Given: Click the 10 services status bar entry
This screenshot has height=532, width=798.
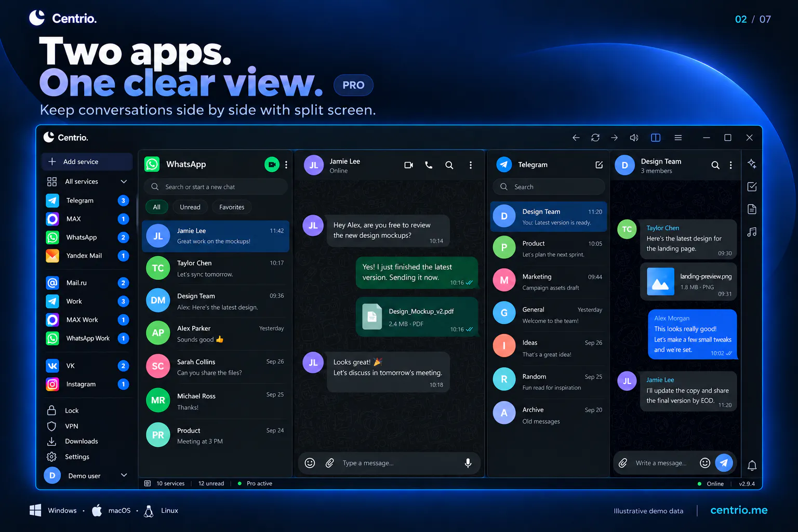Looking at the screenshot, I should 165,484.
